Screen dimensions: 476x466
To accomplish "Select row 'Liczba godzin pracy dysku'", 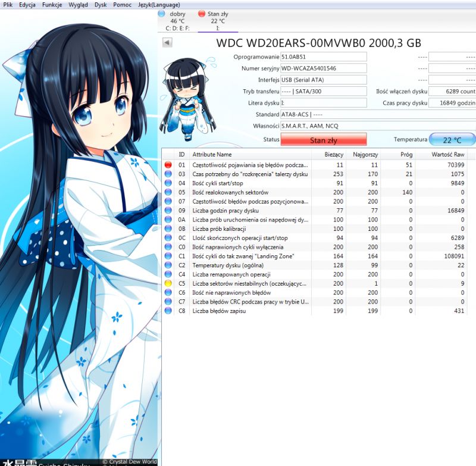I will 314,210.
